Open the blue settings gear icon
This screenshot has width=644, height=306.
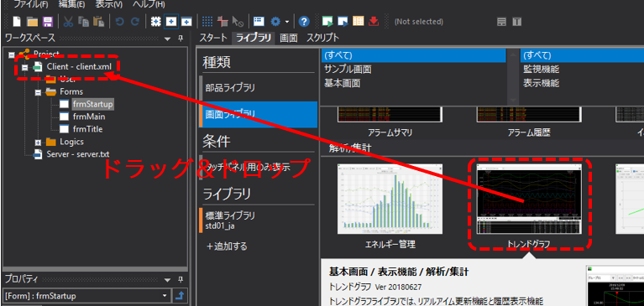point(275,21)
